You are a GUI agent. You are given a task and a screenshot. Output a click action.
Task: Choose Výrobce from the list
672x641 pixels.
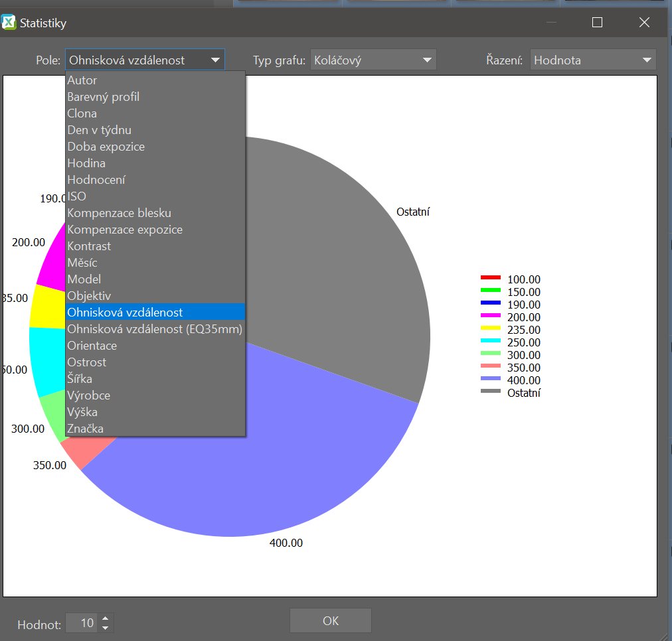click(x=155, y=395)
